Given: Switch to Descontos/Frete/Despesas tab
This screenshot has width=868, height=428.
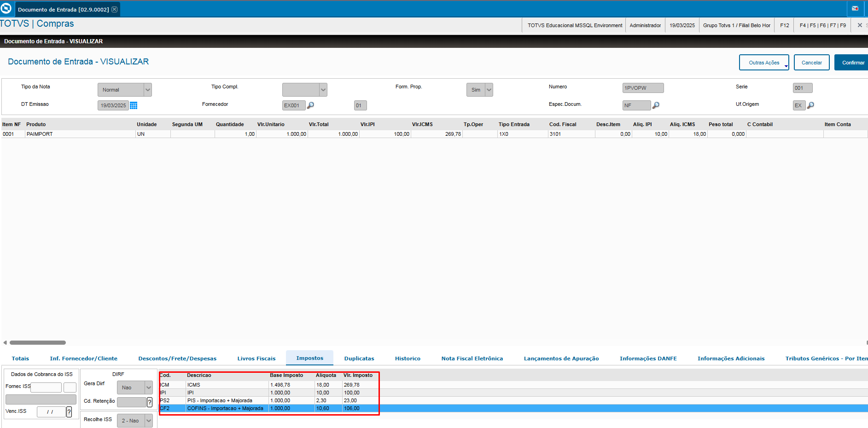Looking at the screenshot, I should [177, 359].
